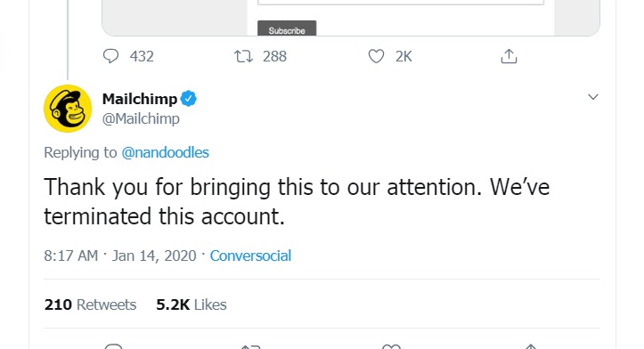Image resolution: width=644 pixels, height=349 pixels.
Task: Click the @Mailchimp handle
Action: [x=141, y=118]
